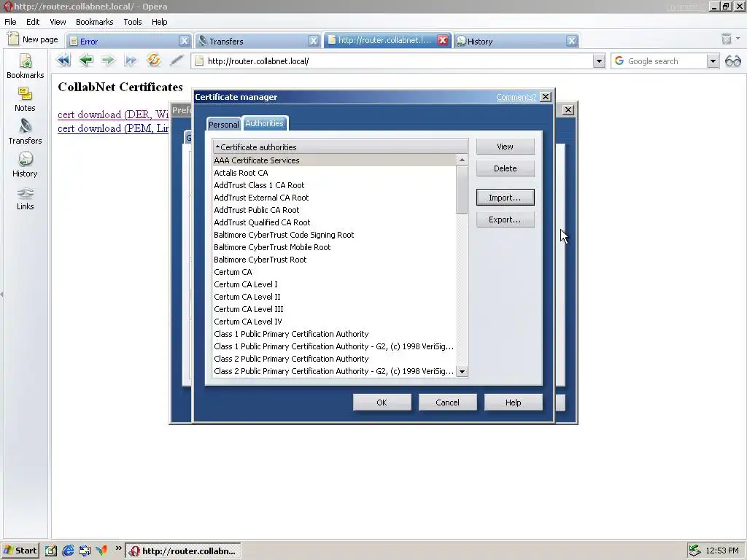The image size is (747, 560).
Task: Open the Bookmarks menu
Action: coord(94,22)
